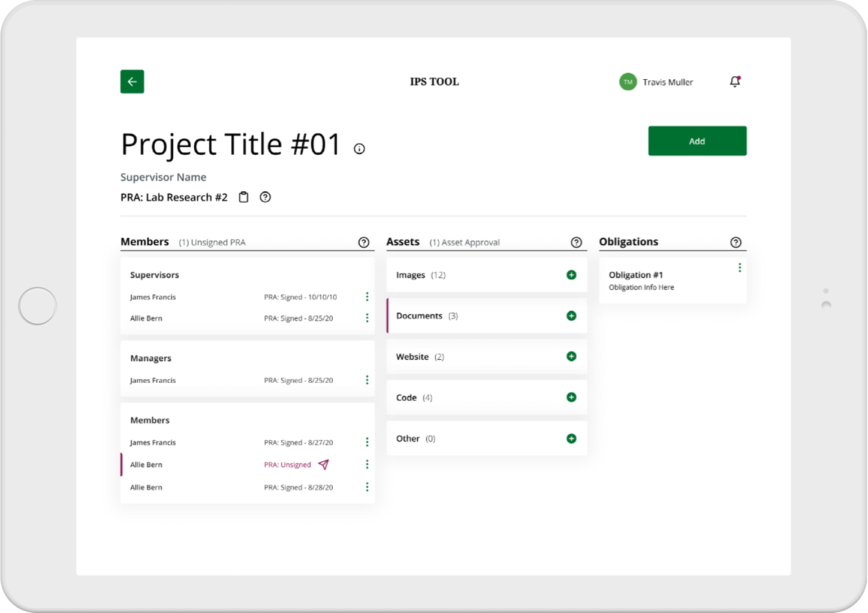The height and width of the screenshot is (613, 868).
Task: Click the Supervisors group heading
Action: tap(155, 275)
